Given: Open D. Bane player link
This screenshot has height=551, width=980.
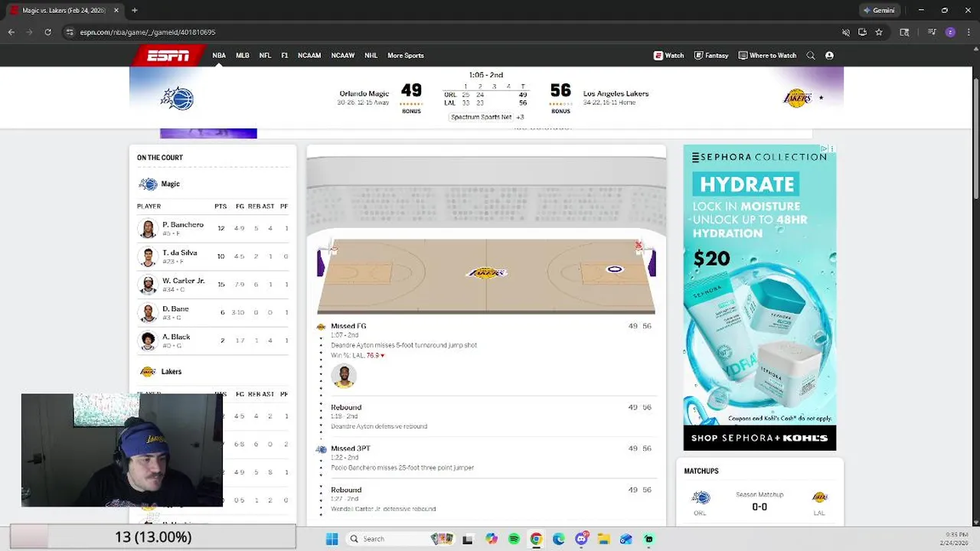Looking at the screenshot, I should (175, 308).
